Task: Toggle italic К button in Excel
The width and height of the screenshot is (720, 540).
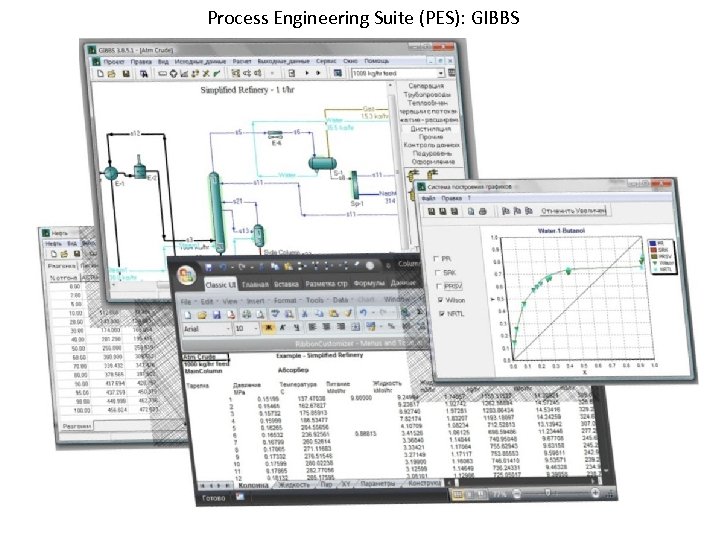Action: pyautogui.click(x=283, y=327)
